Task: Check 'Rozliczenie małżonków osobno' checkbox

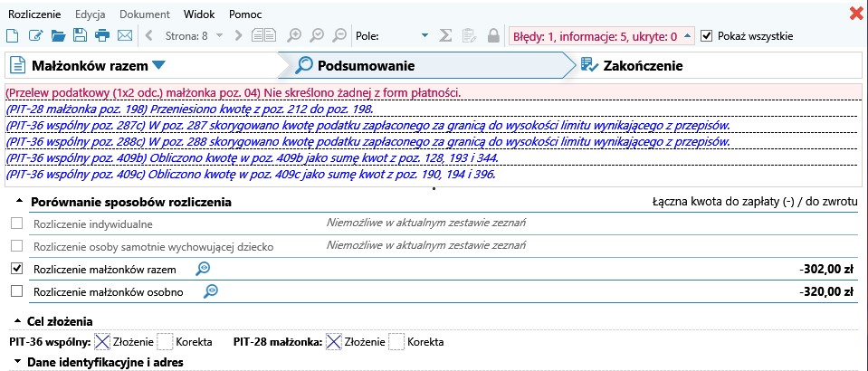Action: point(15,291)
